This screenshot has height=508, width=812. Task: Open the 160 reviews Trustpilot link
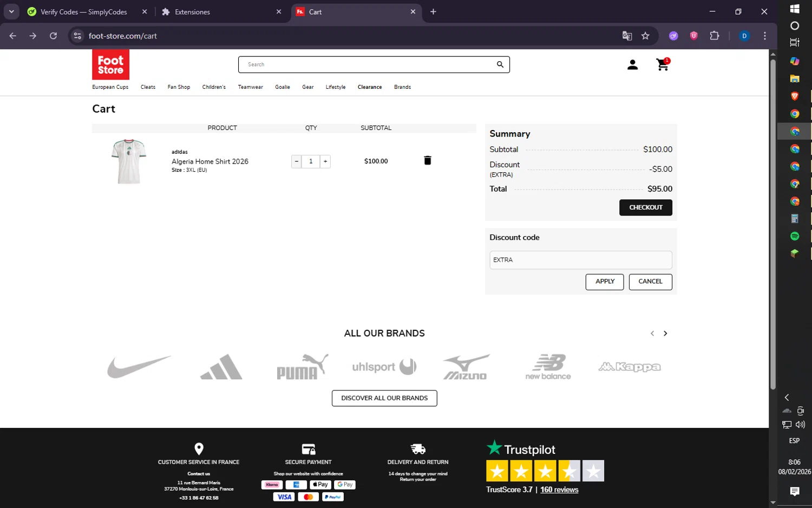click(x=559, y=490)
